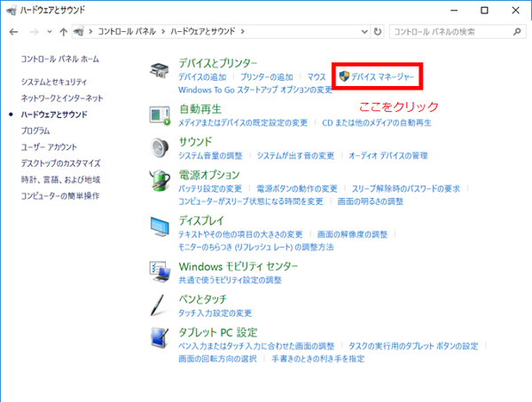Screen dimensions: 532x402
Task: Open システムとセキュリティ in the sidebar
Action: click(54, 82)
